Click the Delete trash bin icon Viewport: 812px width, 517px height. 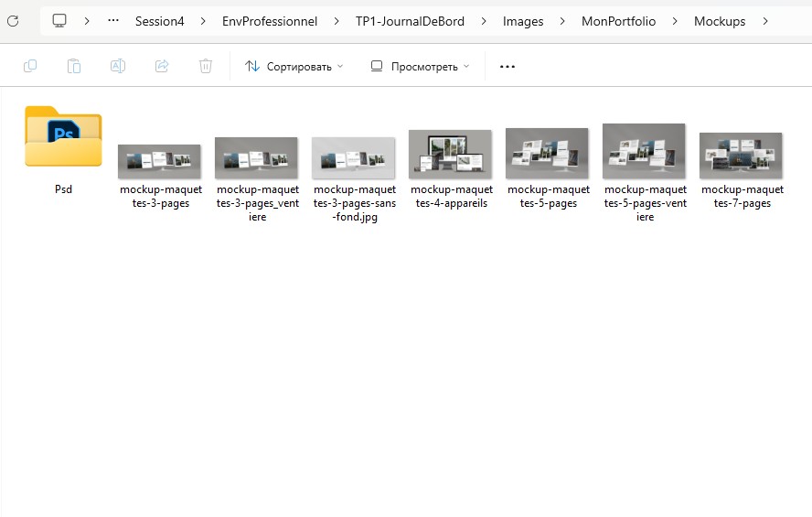pyautogui.click(x=206, y=66)
